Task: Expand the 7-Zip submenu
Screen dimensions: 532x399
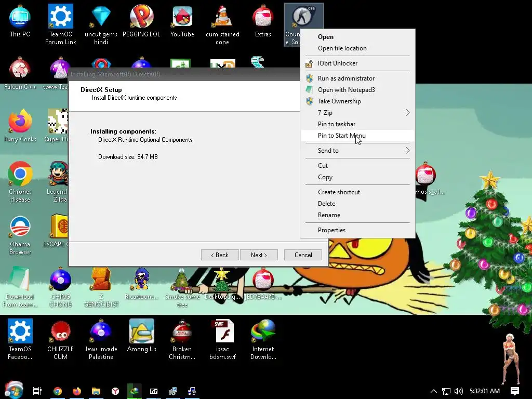Action: click(x=357, y=113)
